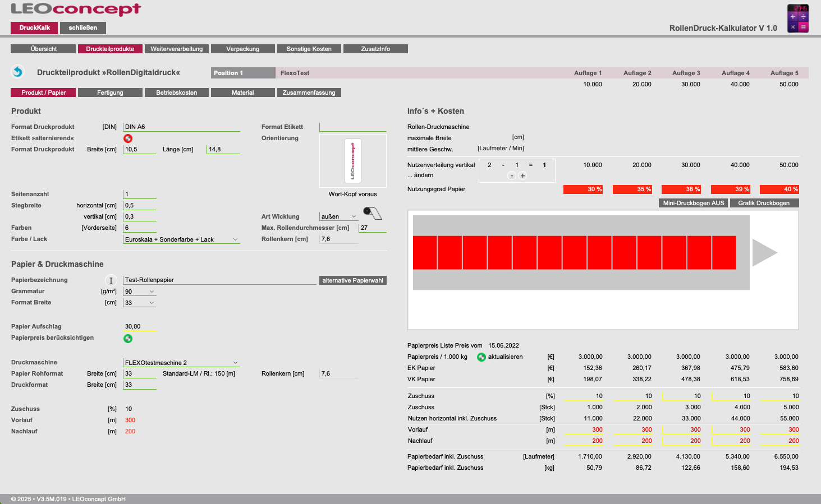Click the Grafik Druckbogen button

(764, 203)
